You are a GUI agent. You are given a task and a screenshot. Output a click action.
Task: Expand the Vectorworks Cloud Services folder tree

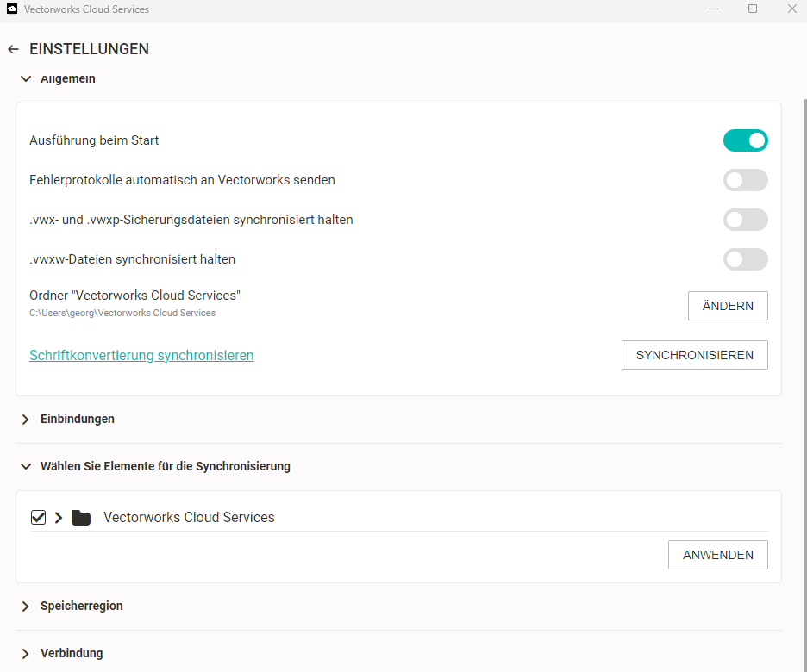59,518
